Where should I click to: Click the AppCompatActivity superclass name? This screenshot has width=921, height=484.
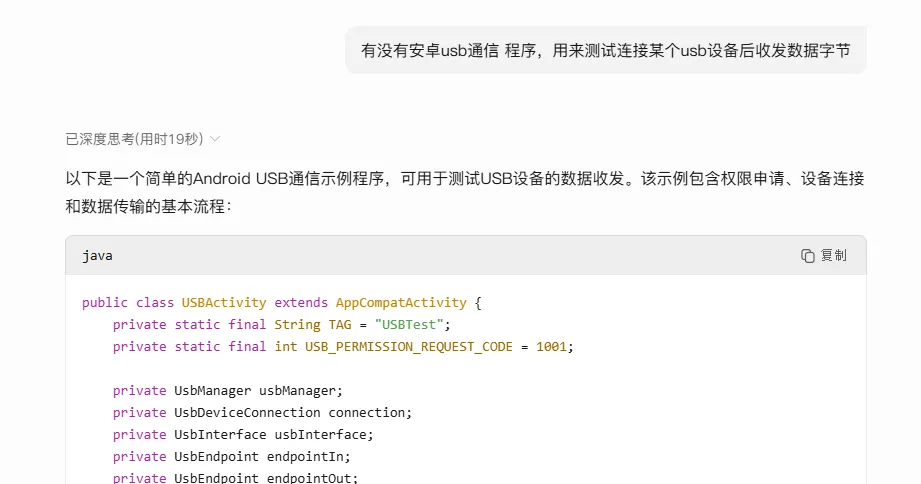[401, 302]
